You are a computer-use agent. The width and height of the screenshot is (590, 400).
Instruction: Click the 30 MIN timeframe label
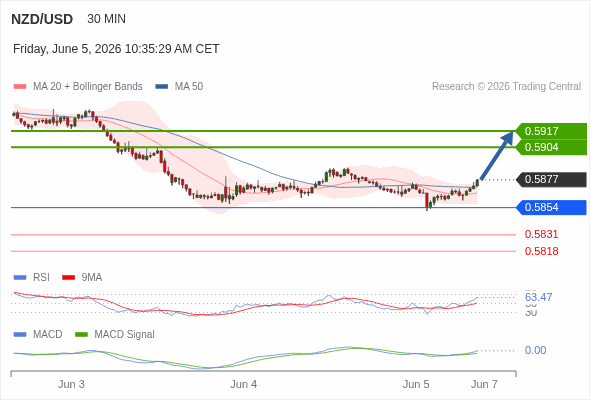pyautogui.click(x=106, y=19)
